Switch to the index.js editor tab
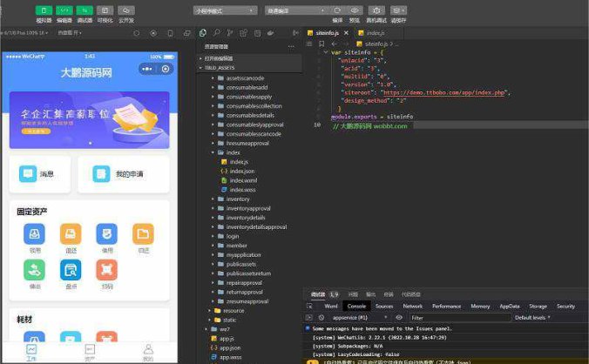589x364 pixels. (371, 33)
